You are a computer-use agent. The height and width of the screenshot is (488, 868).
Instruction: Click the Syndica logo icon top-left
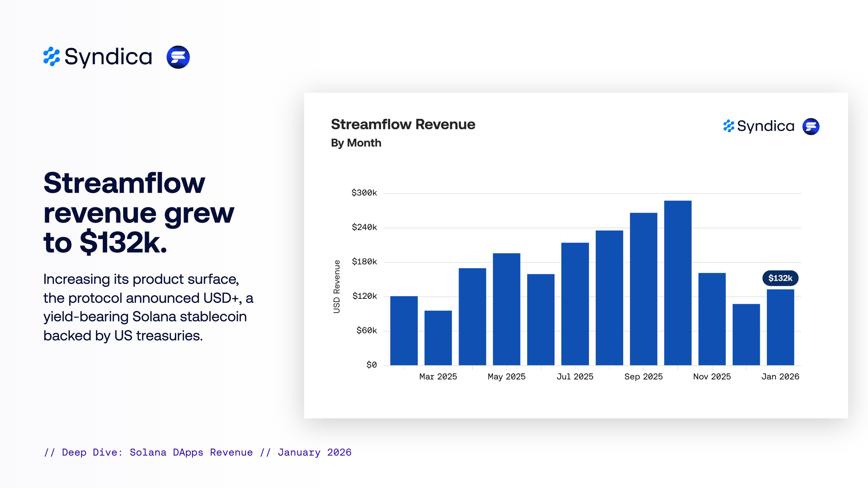click(52, 57)
